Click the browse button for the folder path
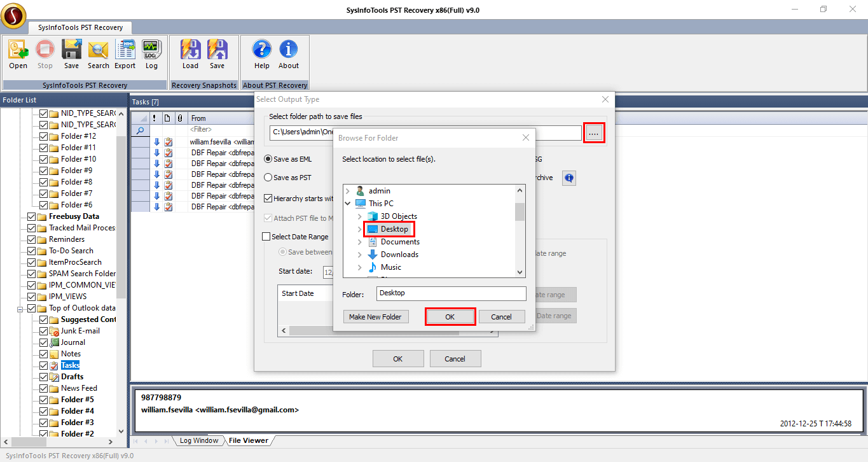 [594, 132]
